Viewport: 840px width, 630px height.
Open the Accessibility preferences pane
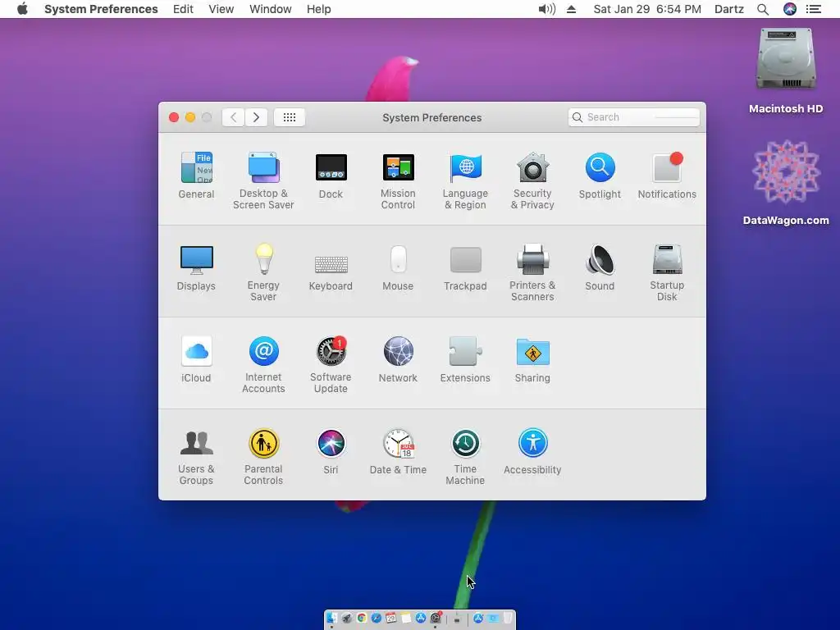click(x=532, y=452)
